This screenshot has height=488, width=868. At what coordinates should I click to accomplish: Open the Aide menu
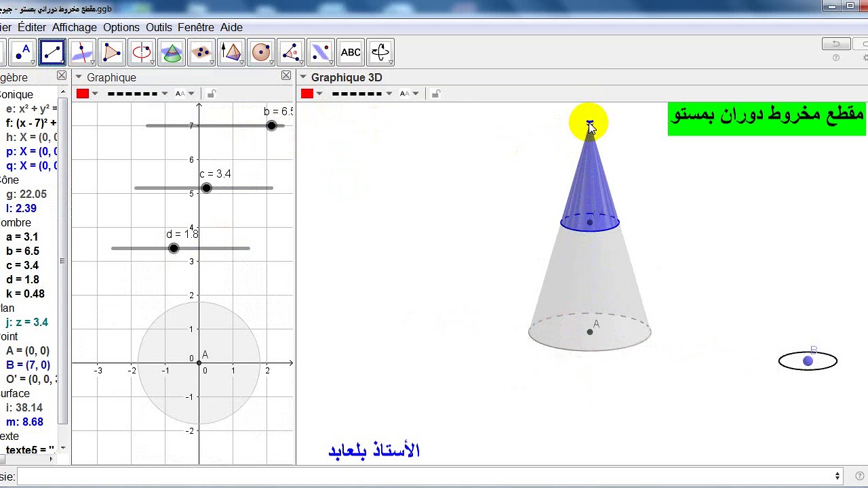click(x=231, y=27)
